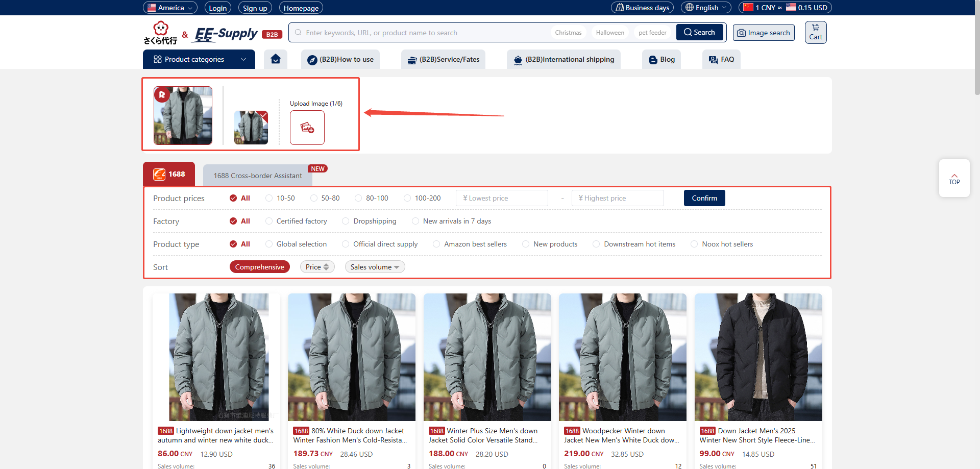Select Global selection product type
Viewport: 980px width, 469px height.
tap(296, 244)
